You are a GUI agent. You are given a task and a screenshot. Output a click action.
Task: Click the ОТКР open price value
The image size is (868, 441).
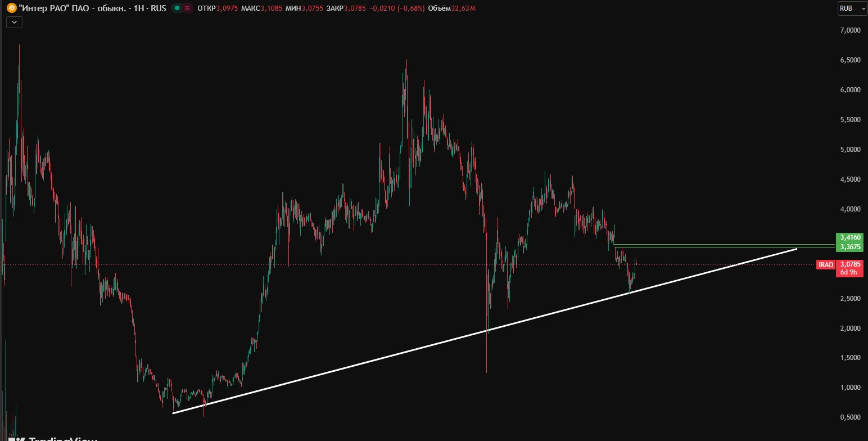click(x=227, y=8)
